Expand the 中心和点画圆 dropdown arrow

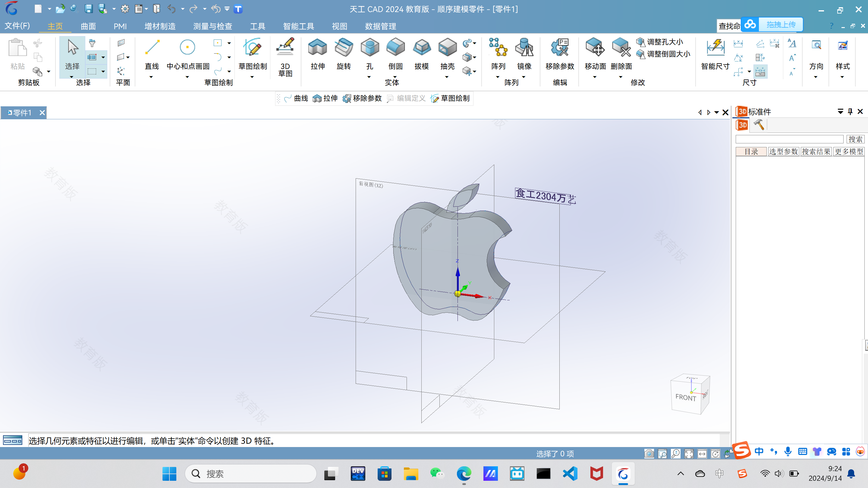[187, 77]
